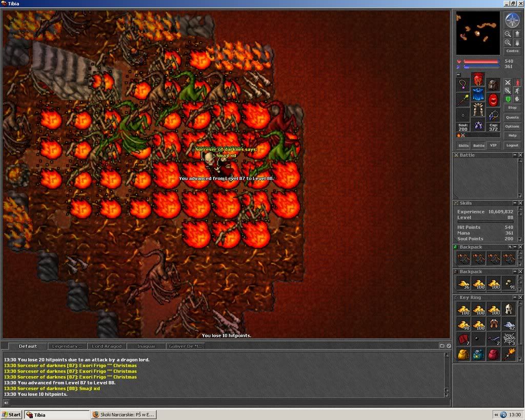
Task: Click the health bar
Action: coord(481,62)
